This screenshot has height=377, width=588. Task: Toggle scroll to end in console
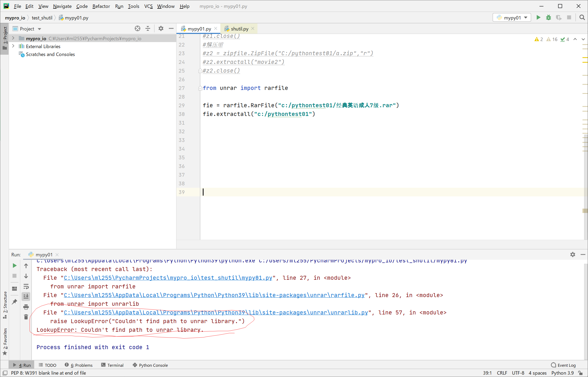[x=26, y=297]
